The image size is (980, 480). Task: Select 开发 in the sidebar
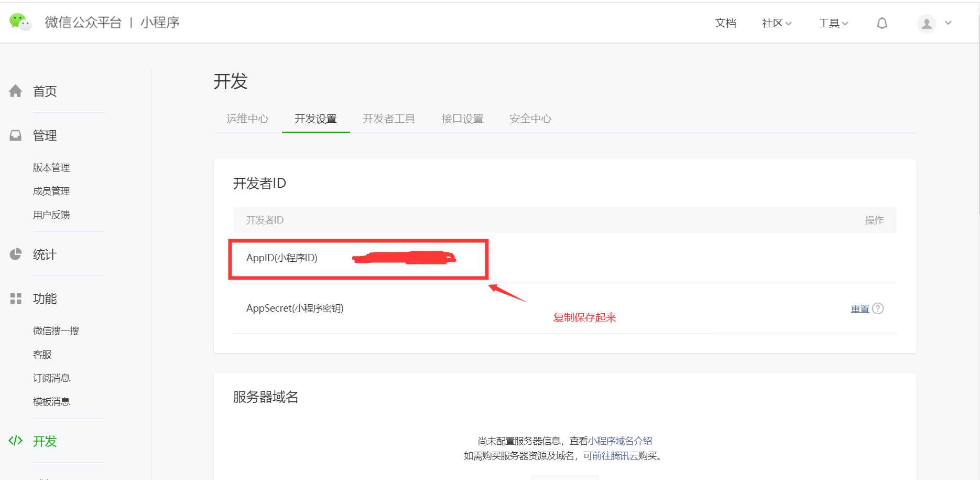point(45,441)
